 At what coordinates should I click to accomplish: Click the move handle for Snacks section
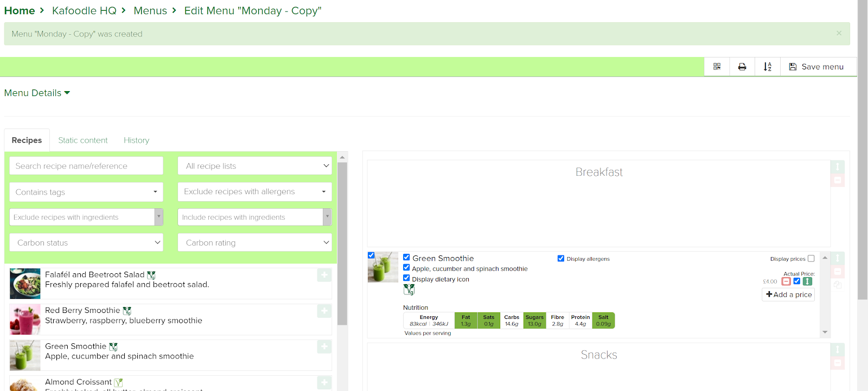[838, 350]
